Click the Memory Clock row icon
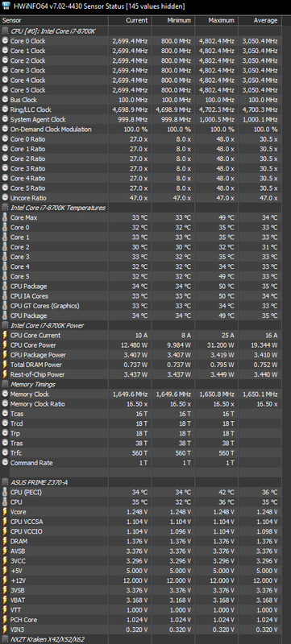This screenshot has height=644, width=291. point(5,394)
